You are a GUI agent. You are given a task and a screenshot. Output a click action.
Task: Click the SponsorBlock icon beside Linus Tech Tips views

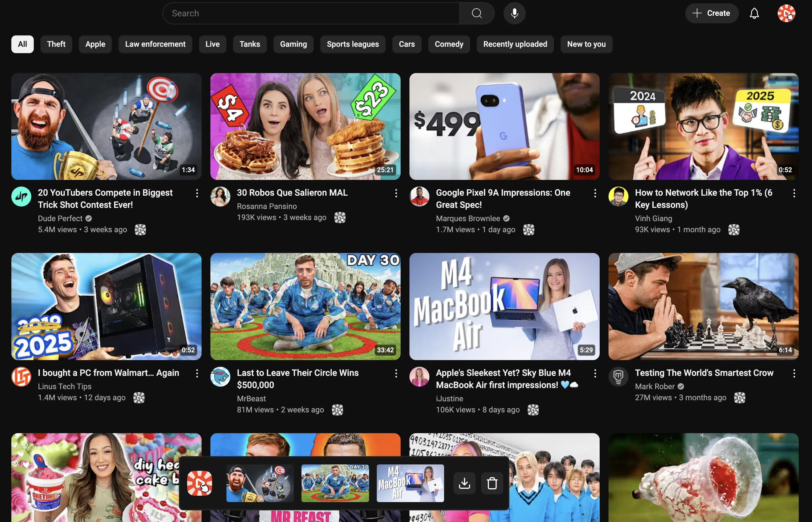pyautogui.click(x=138, y=398)
